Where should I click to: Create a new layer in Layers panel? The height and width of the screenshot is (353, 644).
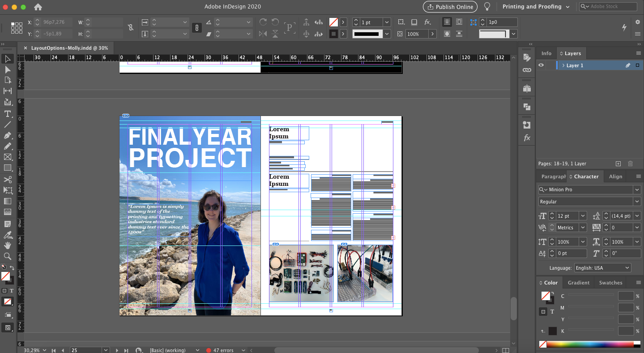coord(618,164)
